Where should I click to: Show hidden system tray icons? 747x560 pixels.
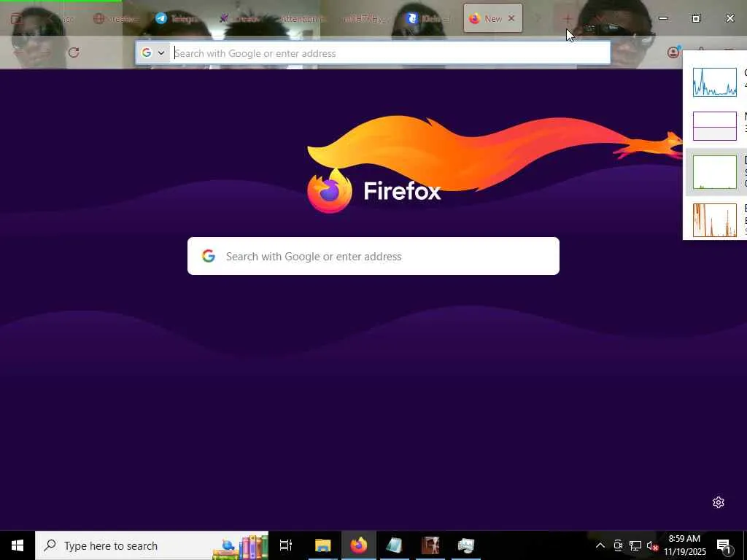[x=600, y=545]
